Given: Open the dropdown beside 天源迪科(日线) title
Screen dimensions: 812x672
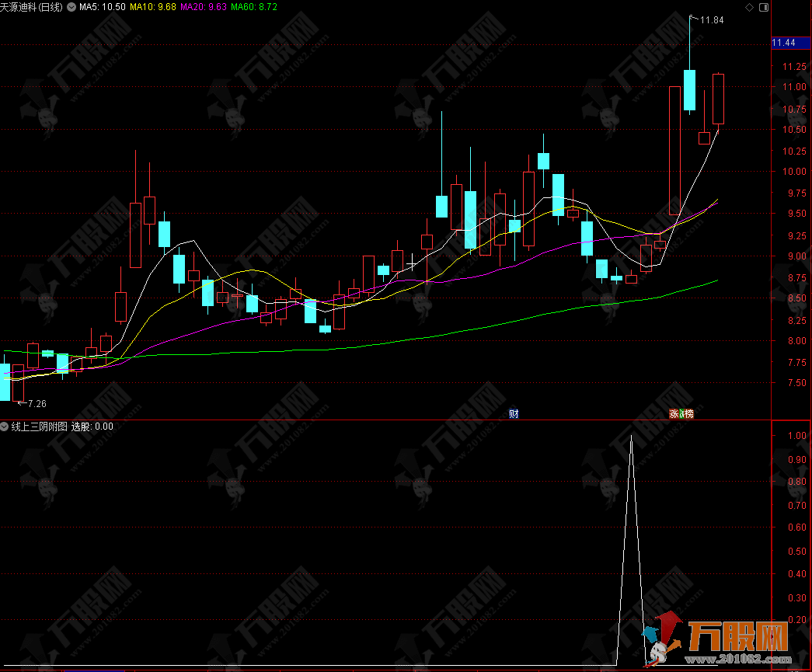Looking at the screenshot, I should tap(71, 7).
